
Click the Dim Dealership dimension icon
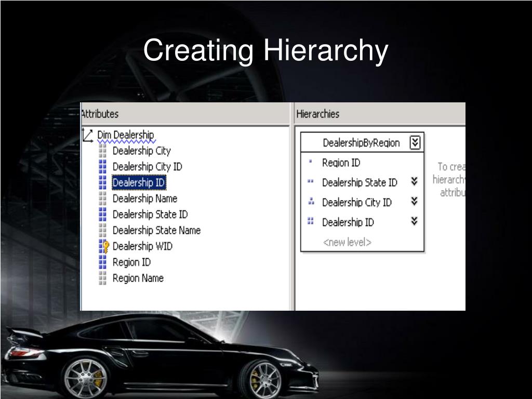tap(87, 136)
